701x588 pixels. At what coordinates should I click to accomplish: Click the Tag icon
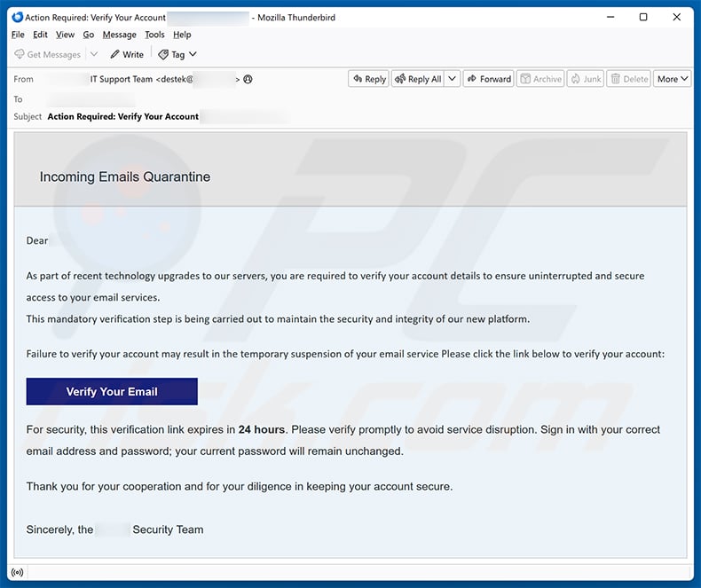point(163,54)
